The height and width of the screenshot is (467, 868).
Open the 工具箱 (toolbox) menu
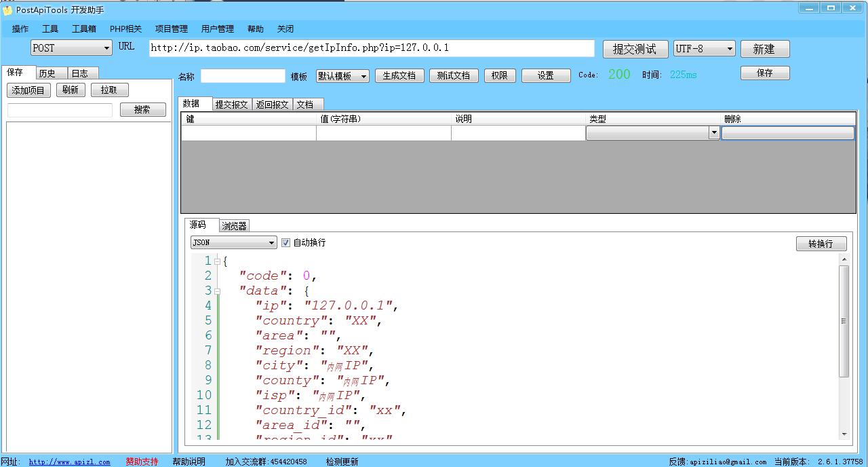[x=84, y=29]
